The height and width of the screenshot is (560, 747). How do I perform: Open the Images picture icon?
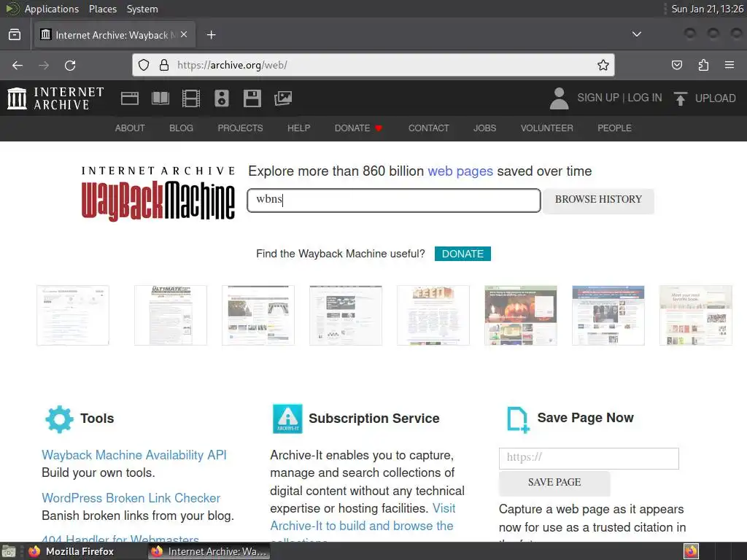click(283, 98)
